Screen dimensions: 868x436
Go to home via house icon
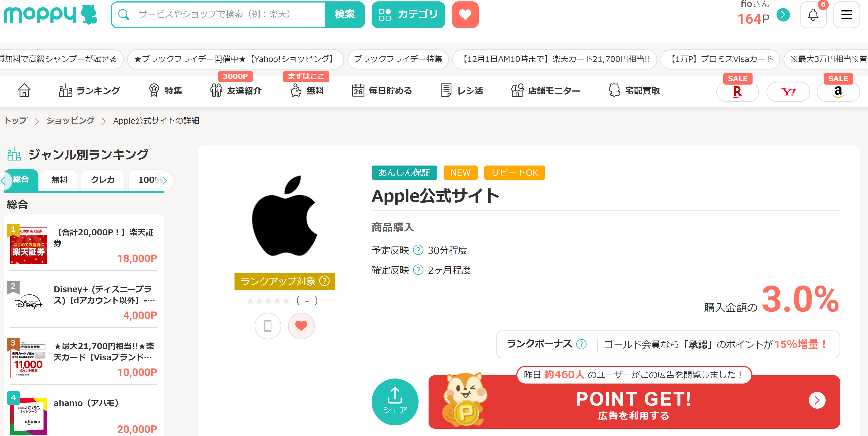pyautogui.click(x=24, y=90)
